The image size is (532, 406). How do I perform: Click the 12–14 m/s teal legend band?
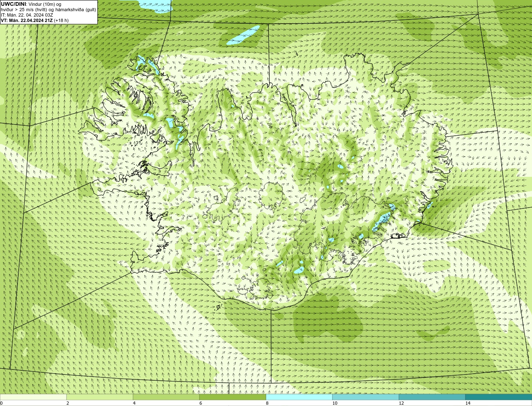[x=432, y=397]
